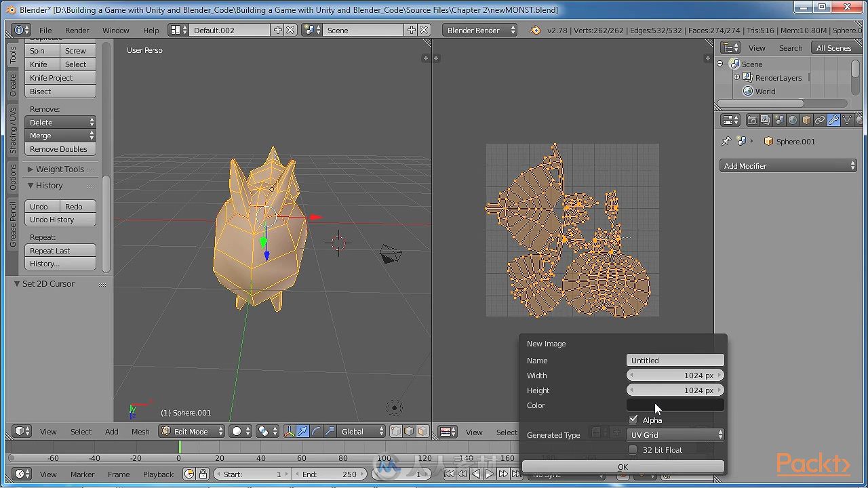Toggle the use preview range clock icon
Viewport: 868px width, 488px height.
[x=189, y=474]
